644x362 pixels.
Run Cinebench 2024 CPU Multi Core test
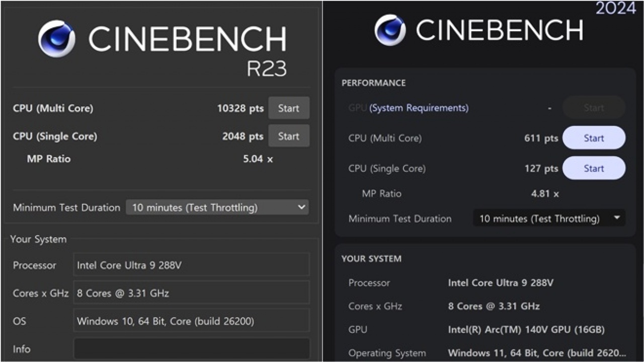click(x=594, y=138)
